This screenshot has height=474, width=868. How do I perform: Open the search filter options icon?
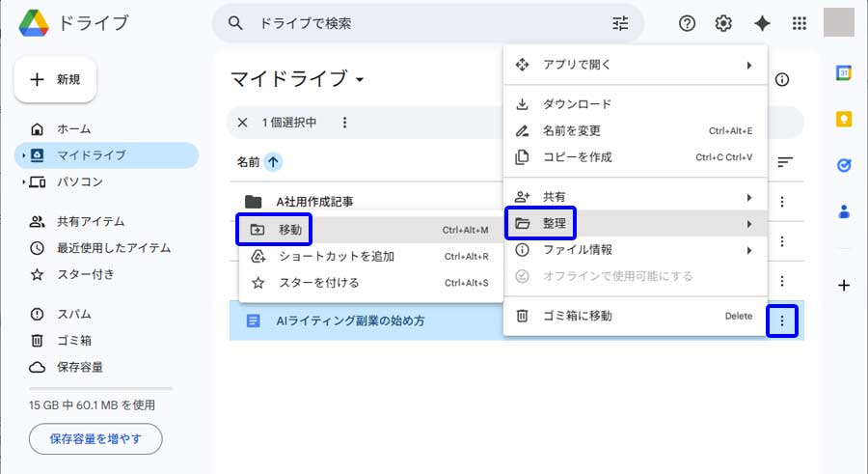pos(620,24)
